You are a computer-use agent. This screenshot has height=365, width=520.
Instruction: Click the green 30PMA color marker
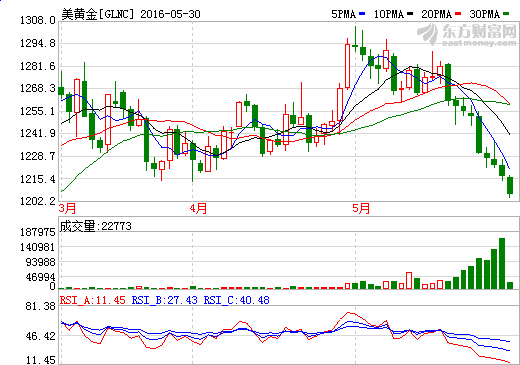[506, 14]
